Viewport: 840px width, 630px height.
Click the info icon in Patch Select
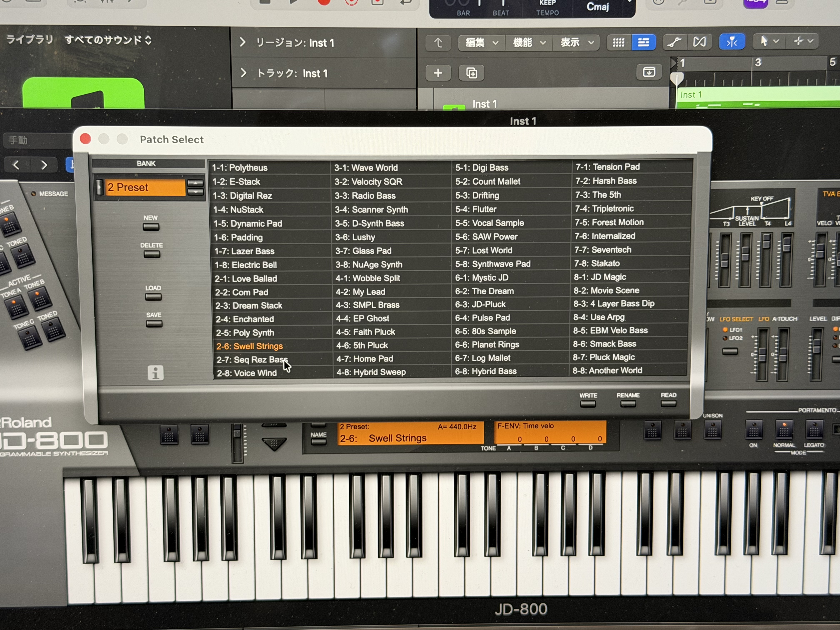pyautogui.click(x=156, y=372)
